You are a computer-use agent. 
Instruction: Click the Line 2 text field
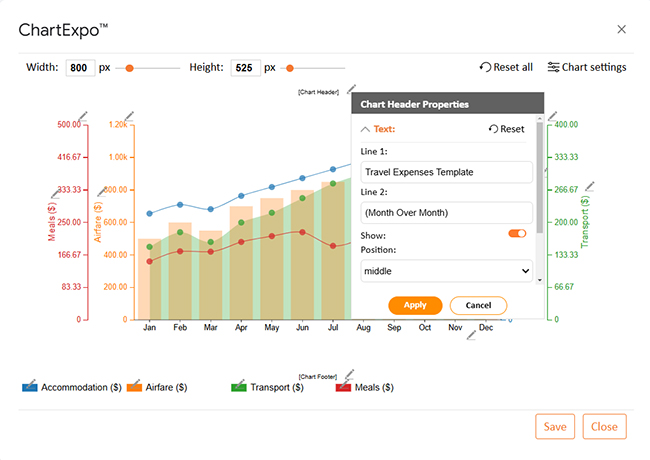click(x=446, y=213)
